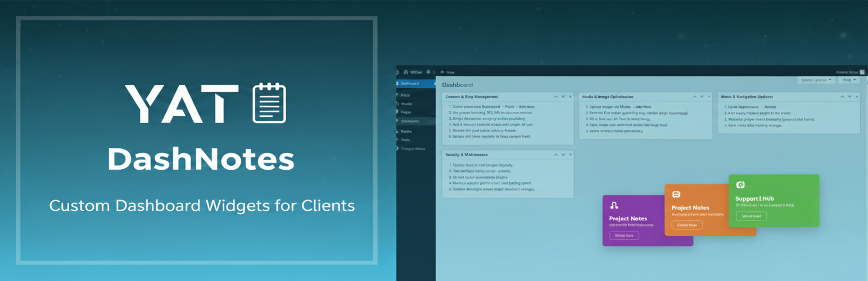Move the Content Management widget up

click(x=555, y=97)
